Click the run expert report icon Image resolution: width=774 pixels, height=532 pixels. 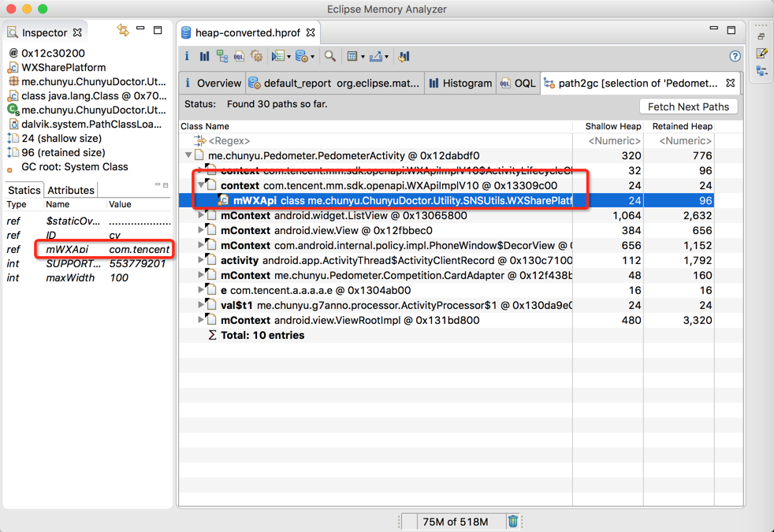(278, 56)
